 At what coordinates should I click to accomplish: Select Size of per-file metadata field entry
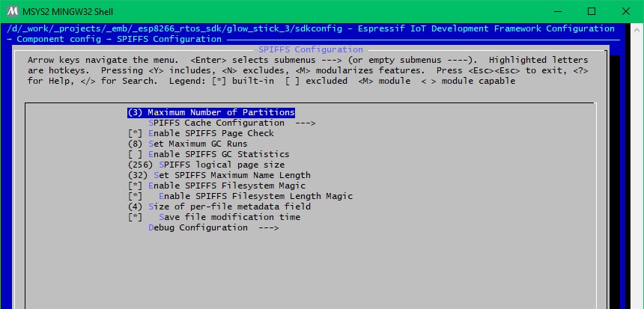pyautogui.click(x=219, y=206)
